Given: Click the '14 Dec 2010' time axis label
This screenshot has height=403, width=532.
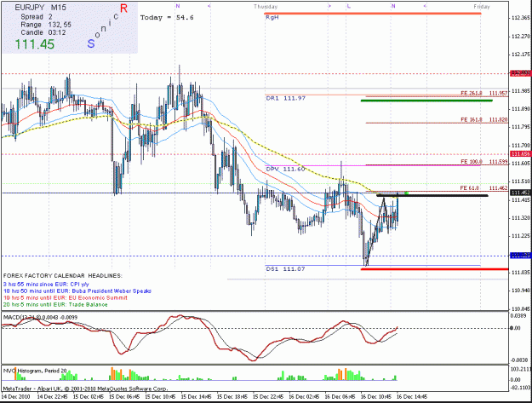Looking at the screenshot, I should [x=15, y=396].
